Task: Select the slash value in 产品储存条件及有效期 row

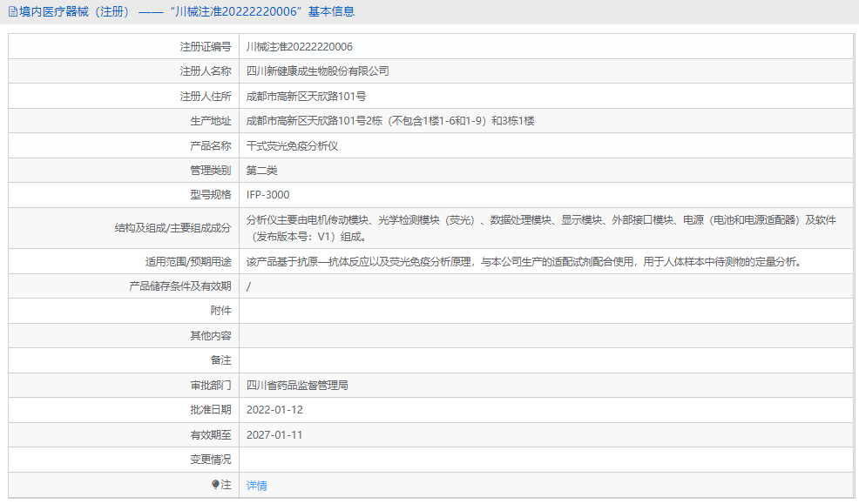Action: [248, 286]
